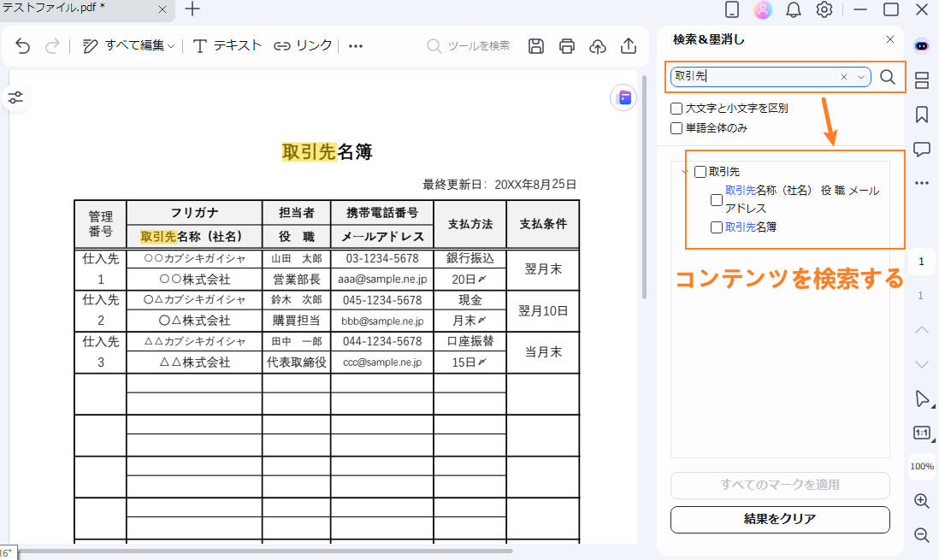Check the 取引先名簿 search result

coord(716,227)
